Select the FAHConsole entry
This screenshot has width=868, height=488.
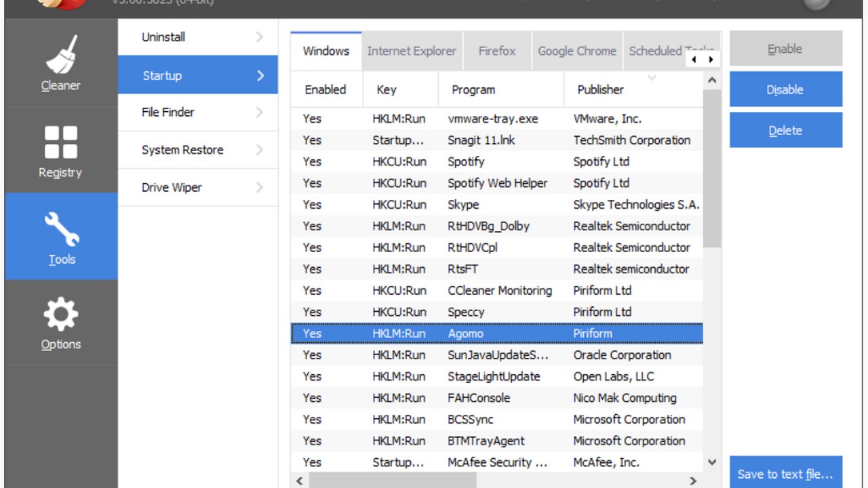[497, 399]
